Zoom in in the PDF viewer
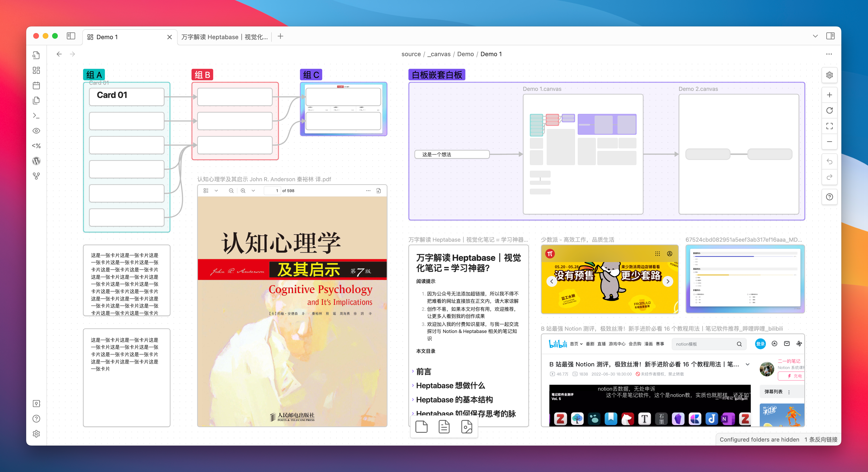The height and width of the screenshot is (472, 868). 243,191
